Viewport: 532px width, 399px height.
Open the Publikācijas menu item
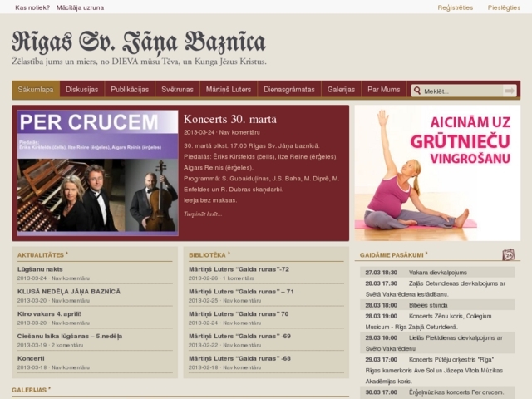pos(130,90)
